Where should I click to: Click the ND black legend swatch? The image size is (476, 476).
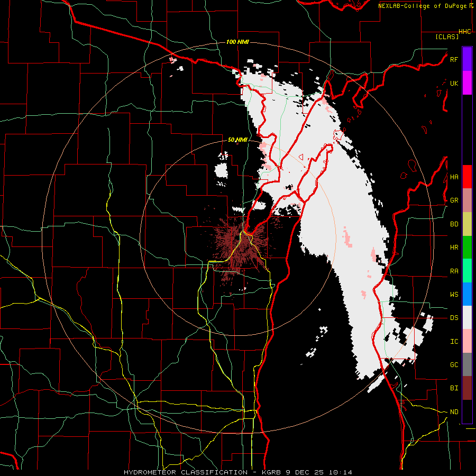point(467,411)
